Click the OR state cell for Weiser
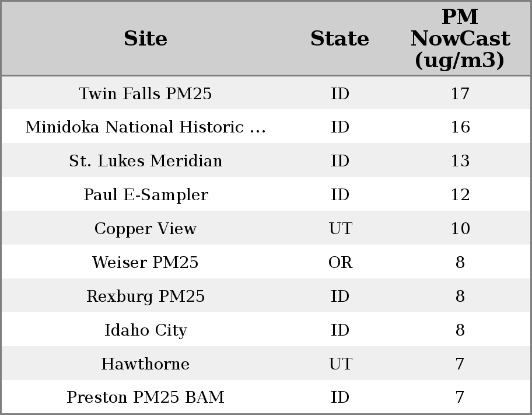Image resolution: width=532 pixels, height=415 pixels. point(340,263)
